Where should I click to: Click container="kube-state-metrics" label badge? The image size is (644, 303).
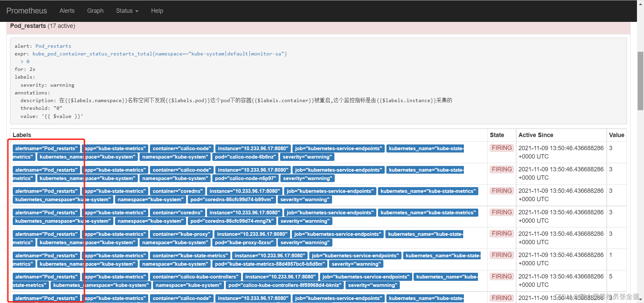tap(190, 256)
